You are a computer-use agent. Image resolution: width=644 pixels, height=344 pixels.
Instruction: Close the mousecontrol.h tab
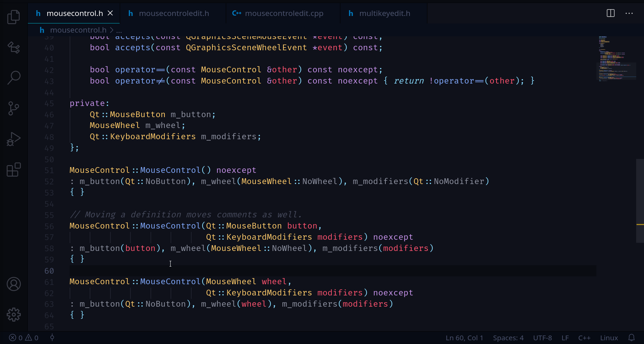pos(110,13)
